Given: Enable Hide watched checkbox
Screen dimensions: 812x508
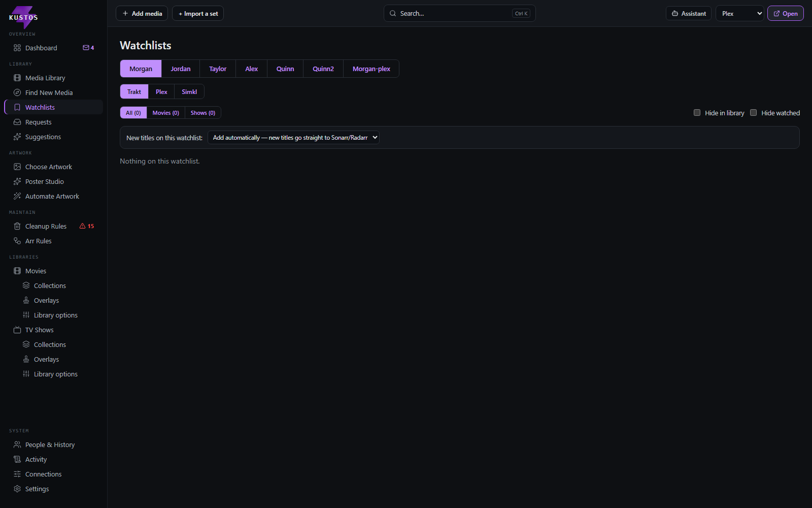Looking at the screenshot, I should click(x=754, y=113).
